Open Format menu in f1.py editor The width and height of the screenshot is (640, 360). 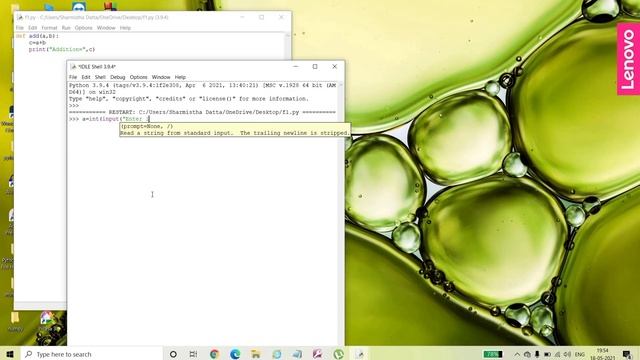(x=49, y=28)
